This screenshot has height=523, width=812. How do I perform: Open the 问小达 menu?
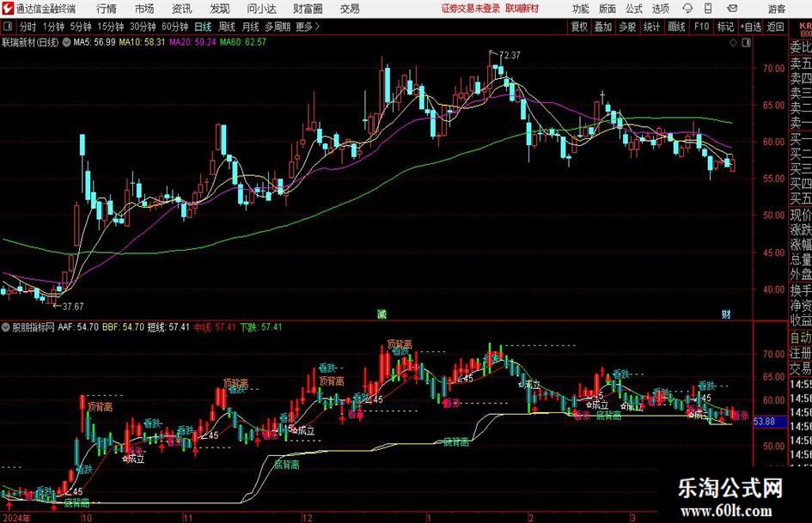(261, 9)
